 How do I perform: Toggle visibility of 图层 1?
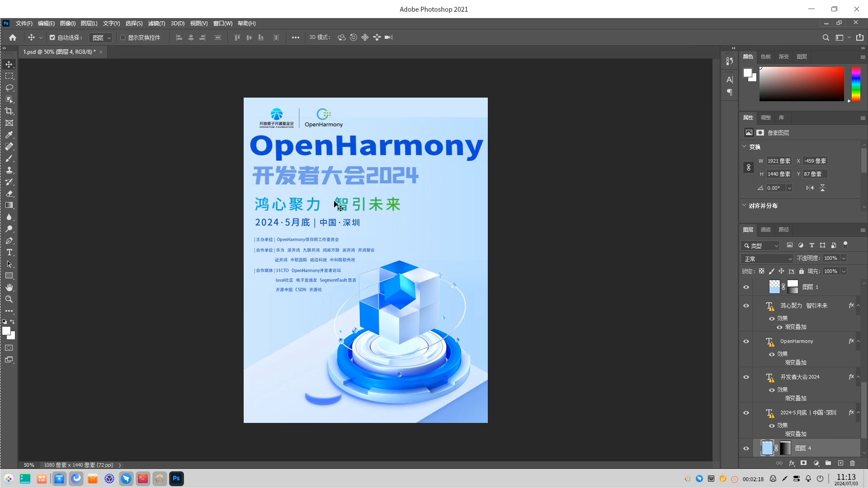746,286
